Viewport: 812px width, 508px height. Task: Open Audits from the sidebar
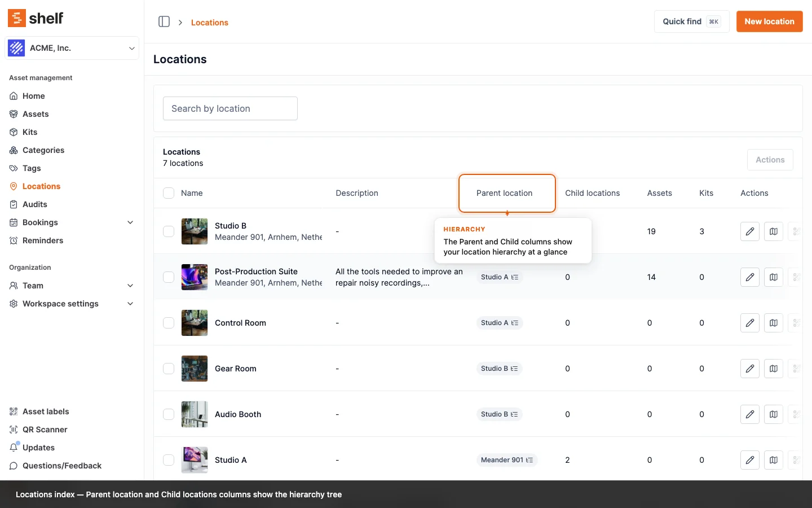(x=34, y=204)
